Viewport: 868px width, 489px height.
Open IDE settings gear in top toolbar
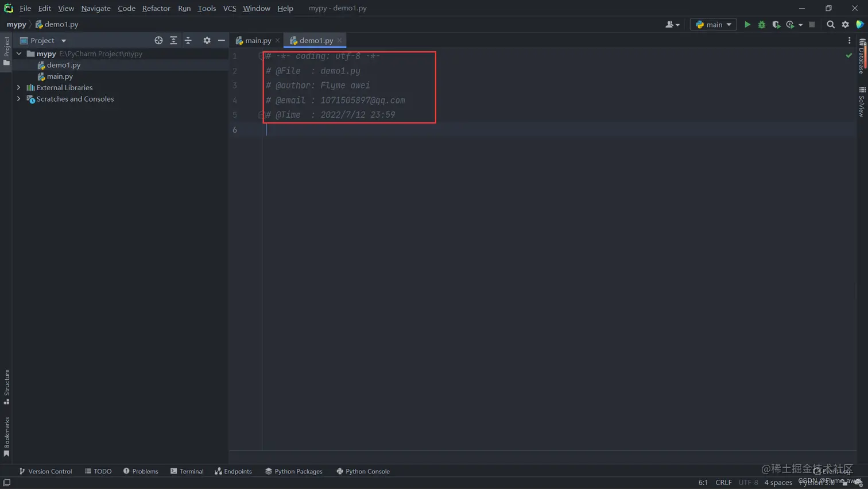pyautogui.click(x=846, y=25)
